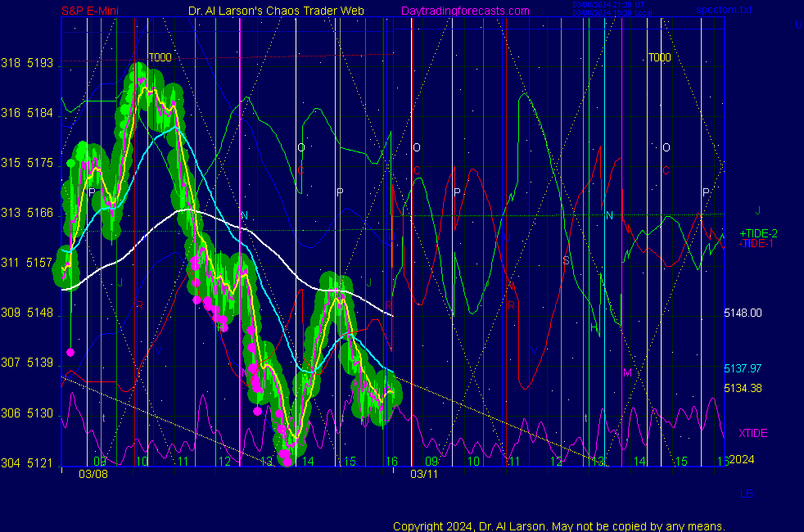Click the "315 5175" axis label
This screenshot has width=804, height=532.
point(27,163)
